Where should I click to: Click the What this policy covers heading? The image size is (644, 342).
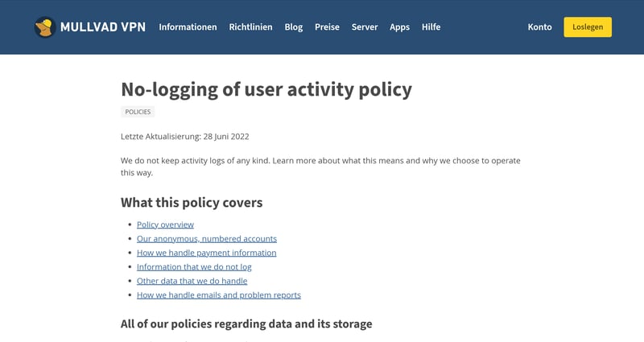tap(192, 202)
